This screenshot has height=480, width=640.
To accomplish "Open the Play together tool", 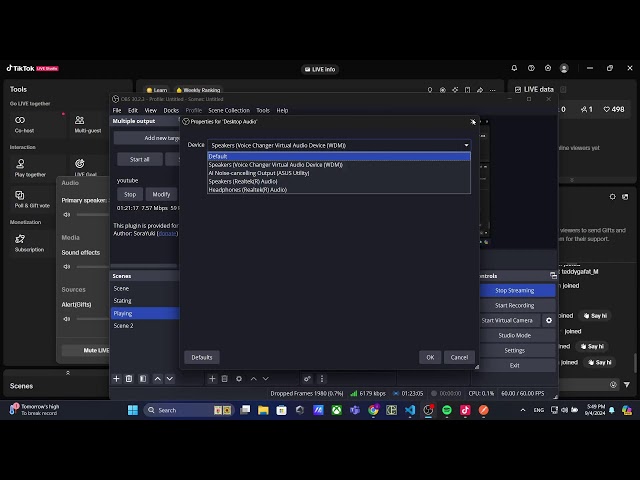I will 29,168.
